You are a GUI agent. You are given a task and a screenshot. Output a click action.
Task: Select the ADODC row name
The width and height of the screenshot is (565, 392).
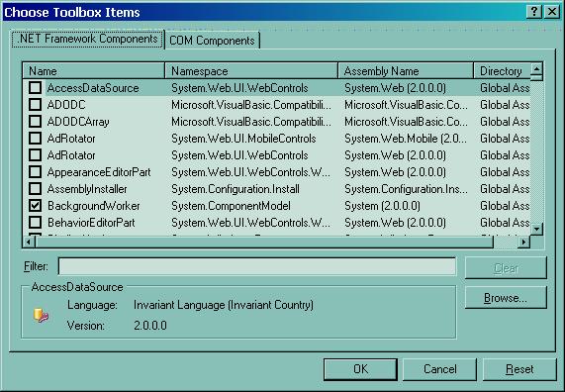pos(66,105)
